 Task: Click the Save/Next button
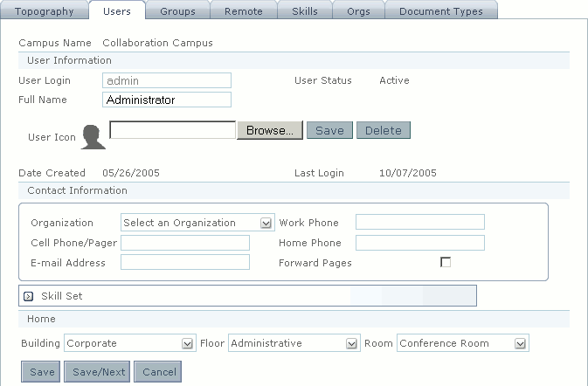click(97, 372)
